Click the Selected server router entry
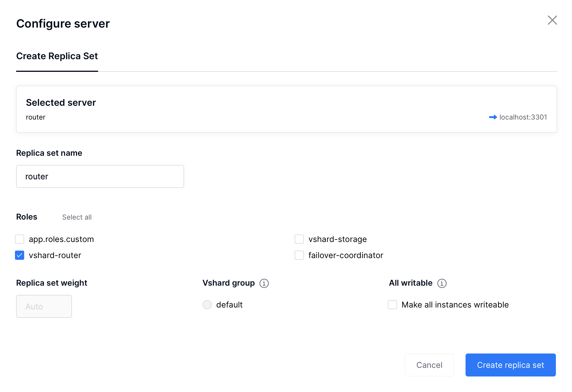The image size is (572, 392). tap(36, 117)
